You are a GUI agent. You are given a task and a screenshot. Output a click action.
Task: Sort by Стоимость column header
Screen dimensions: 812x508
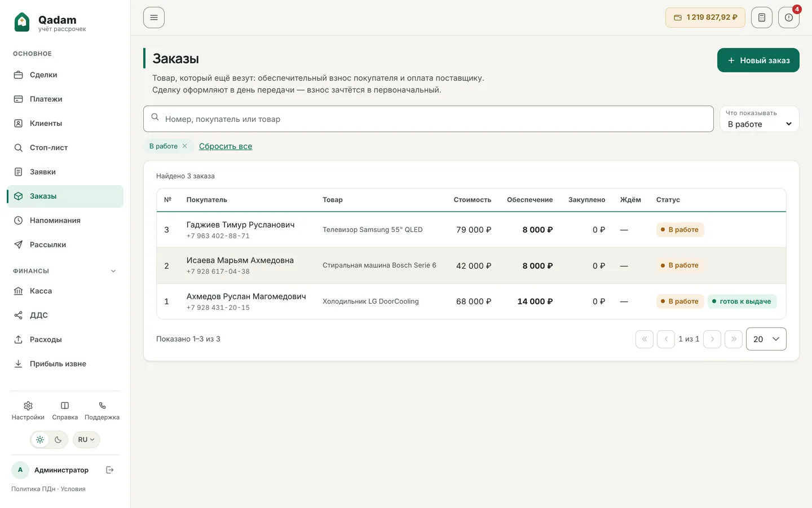coord(473,200)
